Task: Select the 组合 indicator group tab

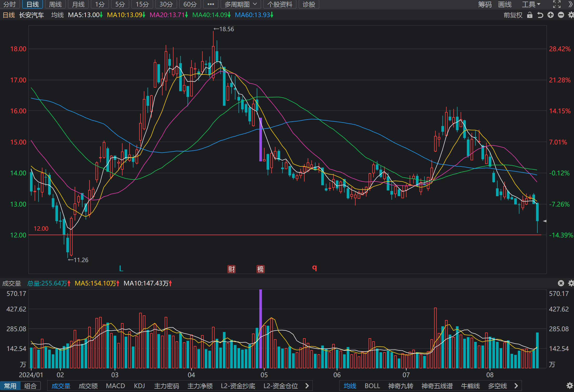Action: (30, 386)
